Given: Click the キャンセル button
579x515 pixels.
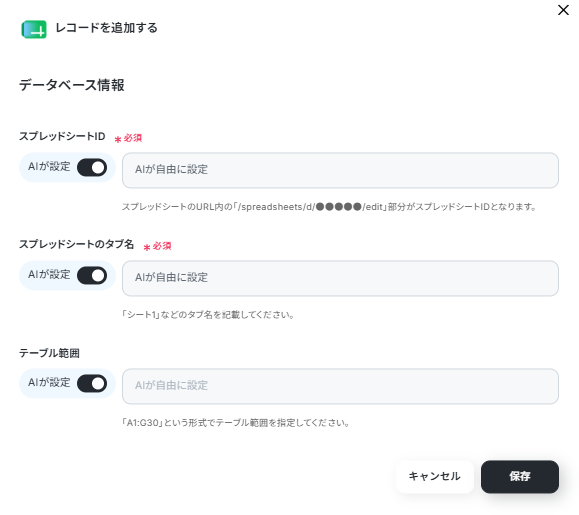Looking at the screenshot, I should click(x=434, y=476).
